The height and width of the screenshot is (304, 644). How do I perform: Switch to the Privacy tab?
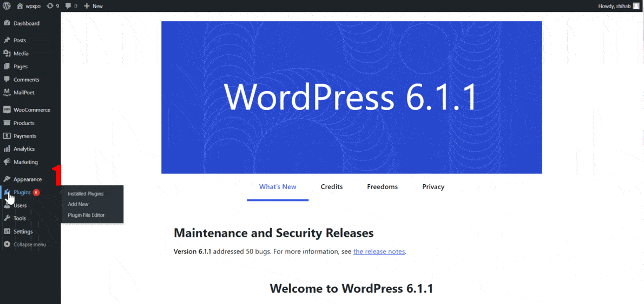coord(433,187)
